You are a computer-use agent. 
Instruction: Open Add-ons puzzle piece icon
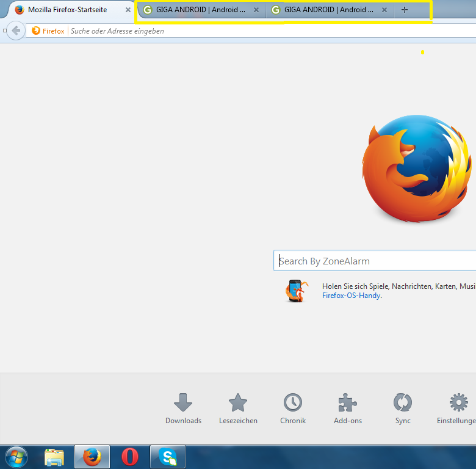point(348,403)
